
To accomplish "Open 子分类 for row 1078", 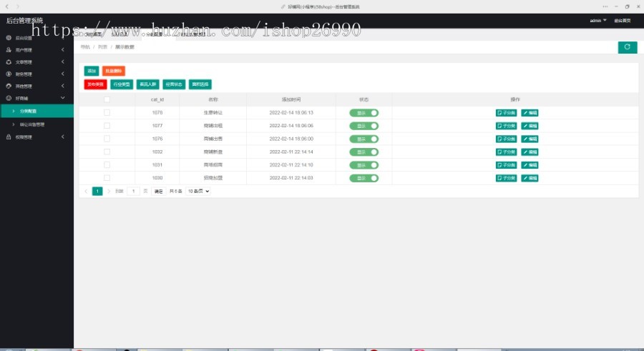I will 506,113.
